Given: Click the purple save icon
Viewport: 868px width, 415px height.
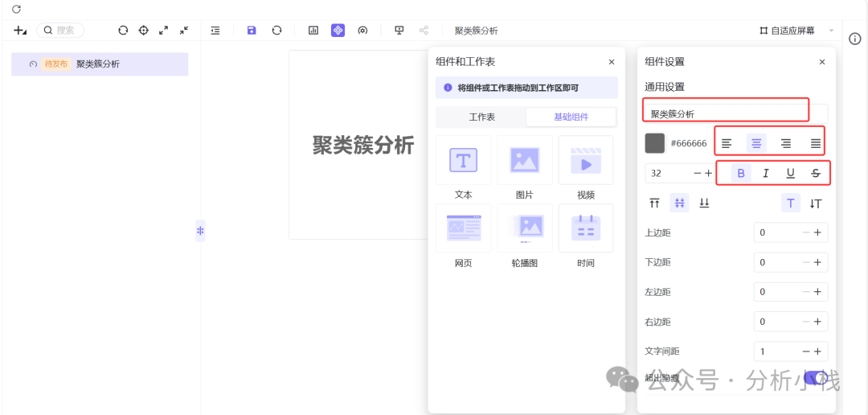Looking at the screenshot, I should click(252, 31).
